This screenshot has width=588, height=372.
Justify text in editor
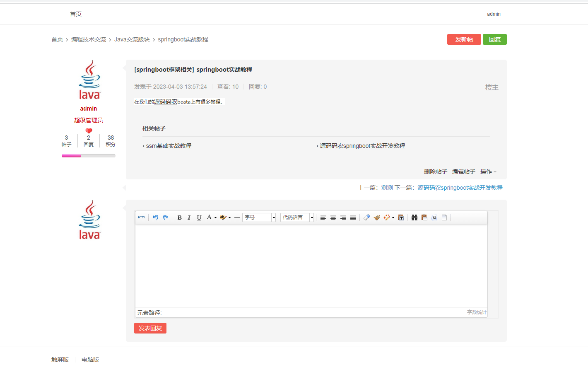(353, 217)
